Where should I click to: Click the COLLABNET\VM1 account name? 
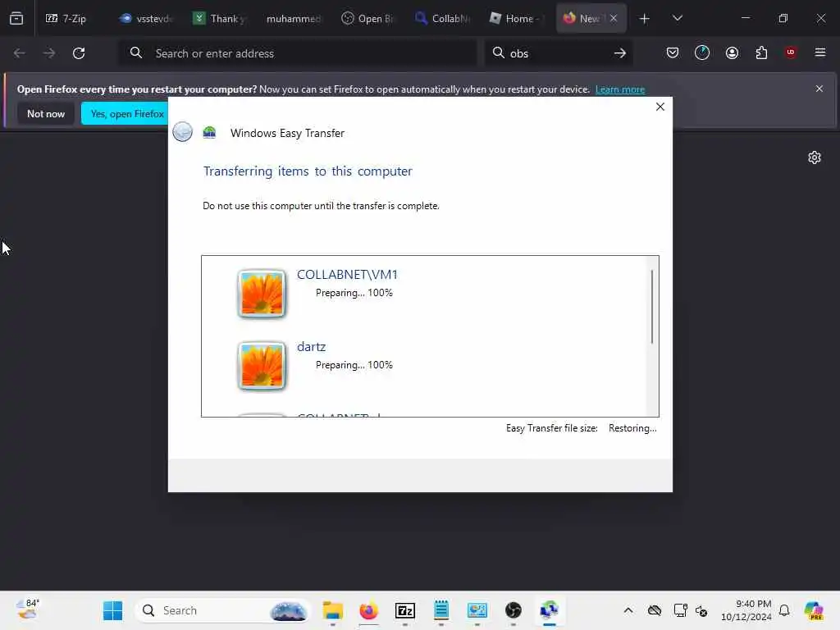click(347, 274)
